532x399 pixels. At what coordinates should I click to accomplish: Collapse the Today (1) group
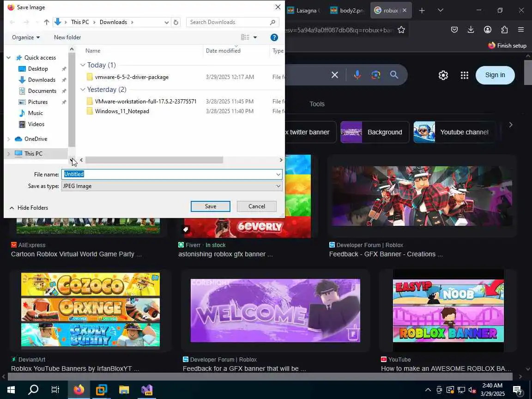83,65
